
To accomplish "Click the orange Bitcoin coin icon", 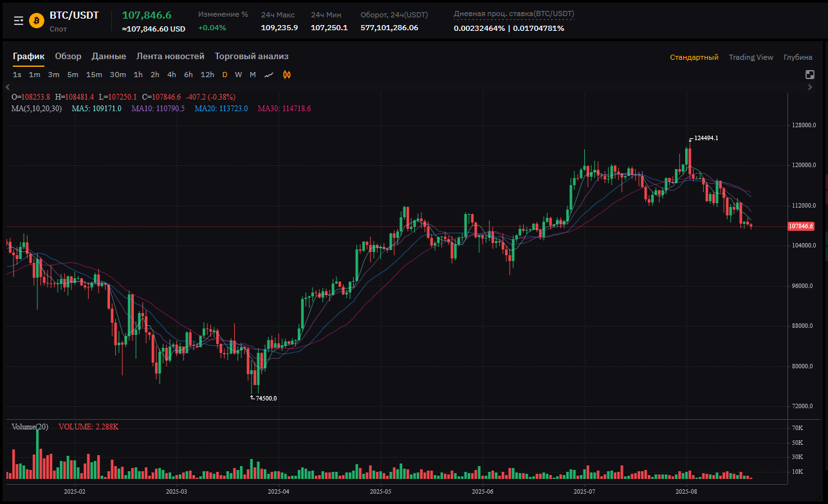I will pyautogui.click(x=37, y=21).
